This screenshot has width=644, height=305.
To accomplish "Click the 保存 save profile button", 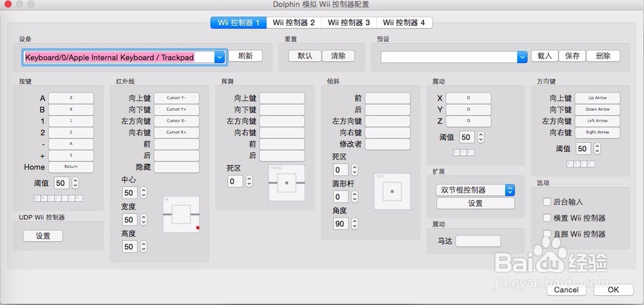I will point(572,56).
